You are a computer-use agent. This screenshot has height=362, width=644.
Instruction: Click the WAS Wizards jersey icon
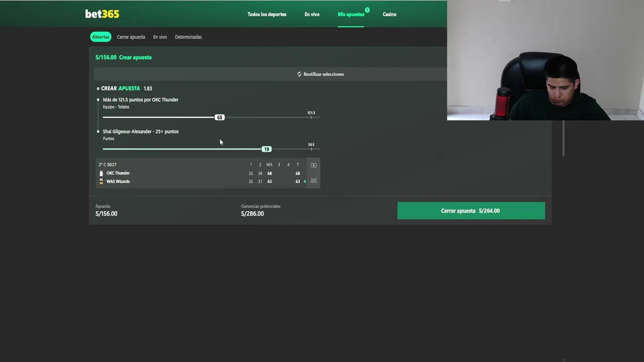(101, 182)
